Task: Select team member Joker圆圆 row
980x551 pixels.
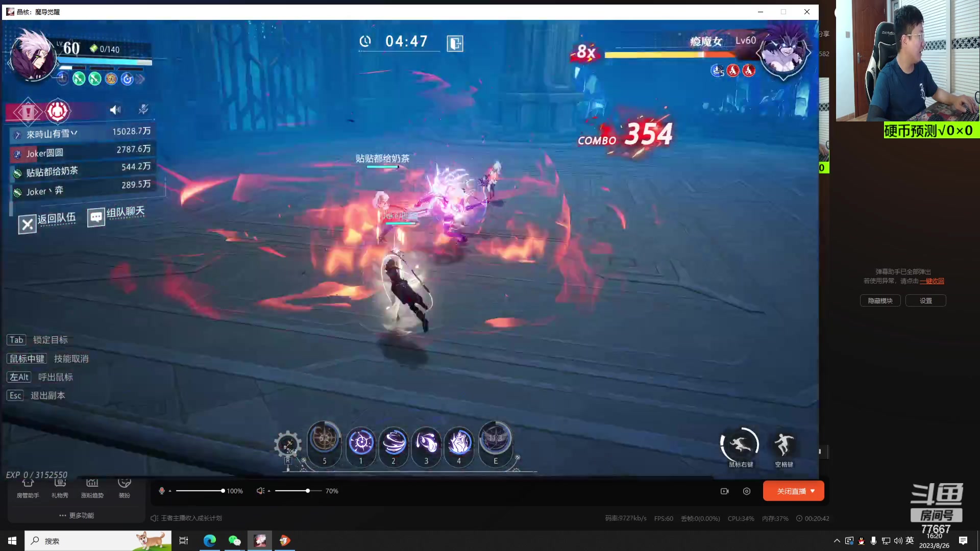Action: (x=83, y=151)
